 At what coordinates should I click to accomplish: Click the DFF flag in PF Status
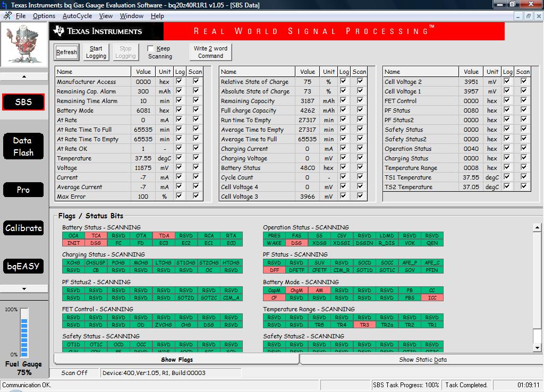point(274,270)
